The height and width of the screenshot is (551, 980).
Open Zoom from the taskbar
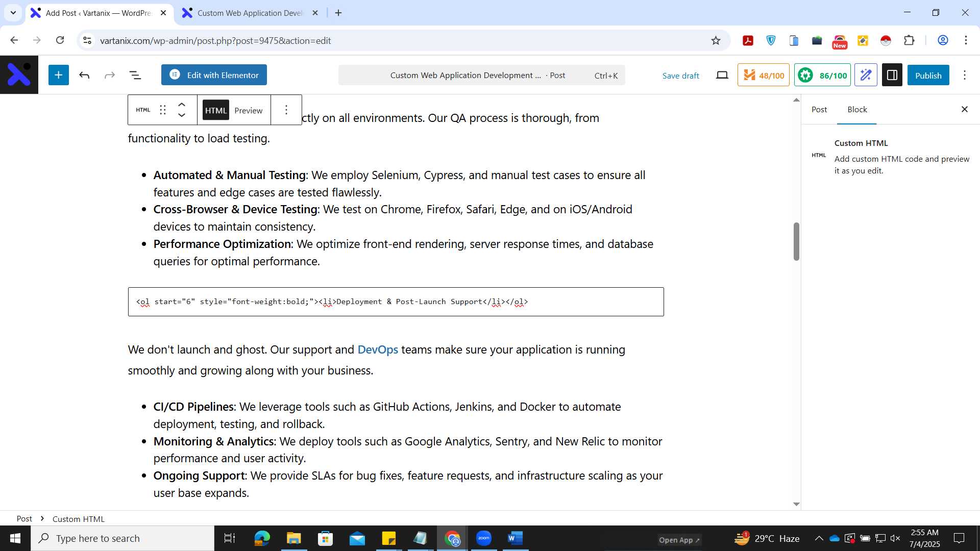point(484,538)
